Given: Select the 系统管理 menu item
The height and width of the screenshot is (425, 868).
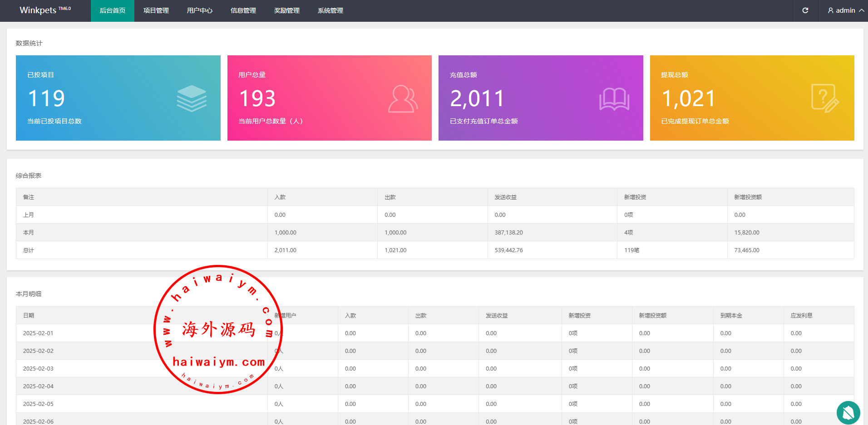Looking at the screenshot, I should [x=330, y=10].
